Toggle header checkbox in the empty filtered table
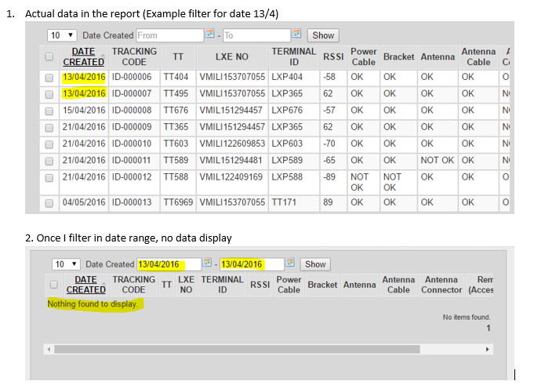The height and width of the screenshot is (392, 534). [53, 285]
